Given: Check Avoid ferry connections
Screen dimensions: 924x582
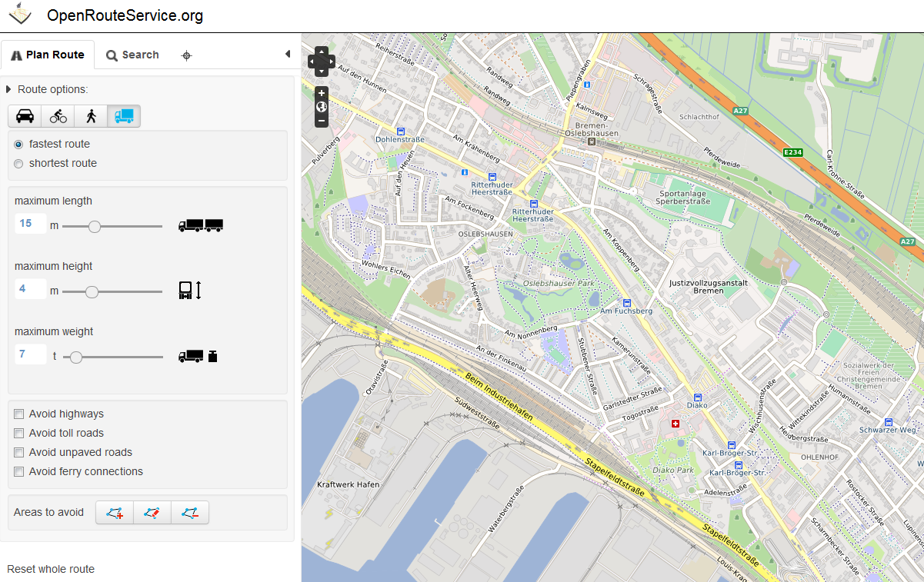Looking at the screenshot, I should [19, 471].
